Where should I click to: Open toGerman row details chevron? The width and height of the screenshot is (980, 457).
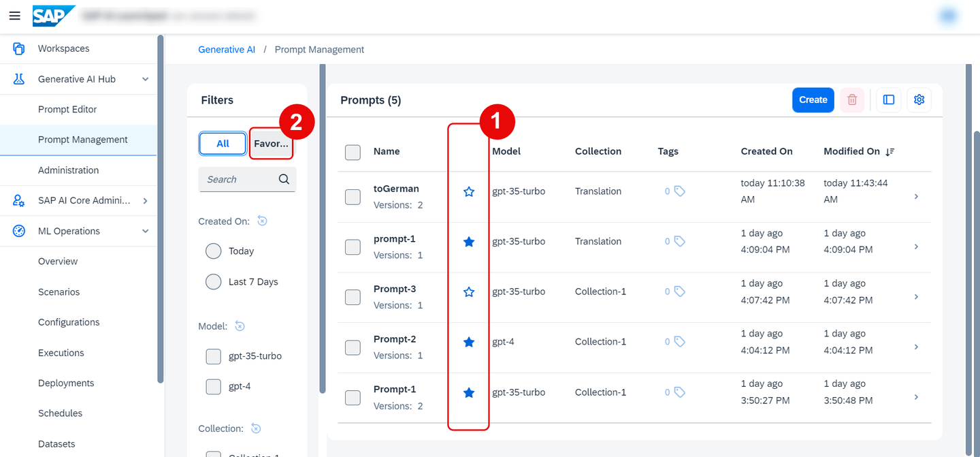(x=916, y=196)
